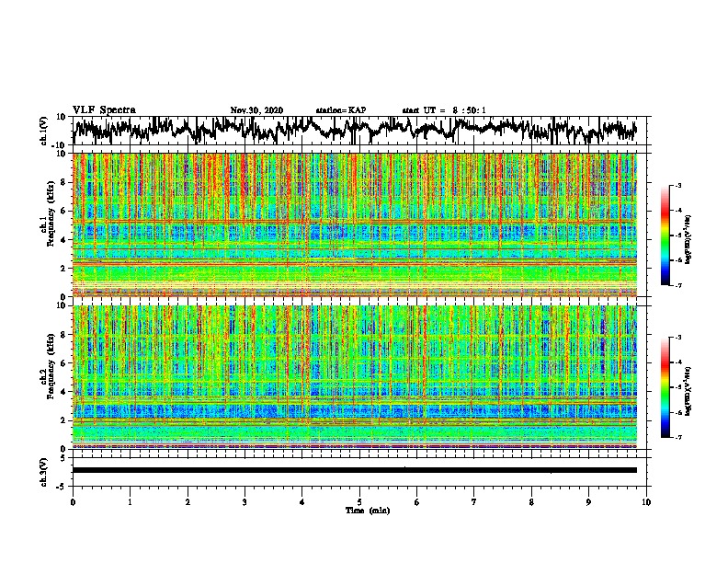Click the "VLF Spectra" plot title

click(104, 110)
